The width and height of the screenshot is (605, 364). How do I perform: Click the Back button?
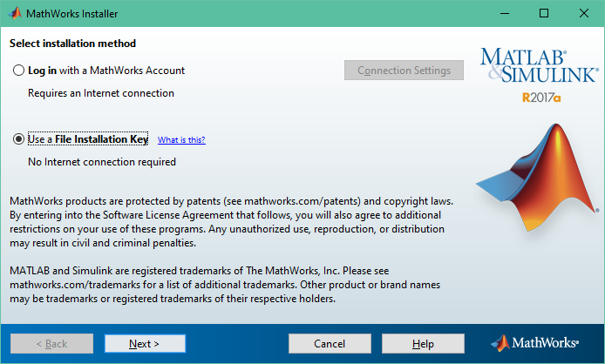51,344
